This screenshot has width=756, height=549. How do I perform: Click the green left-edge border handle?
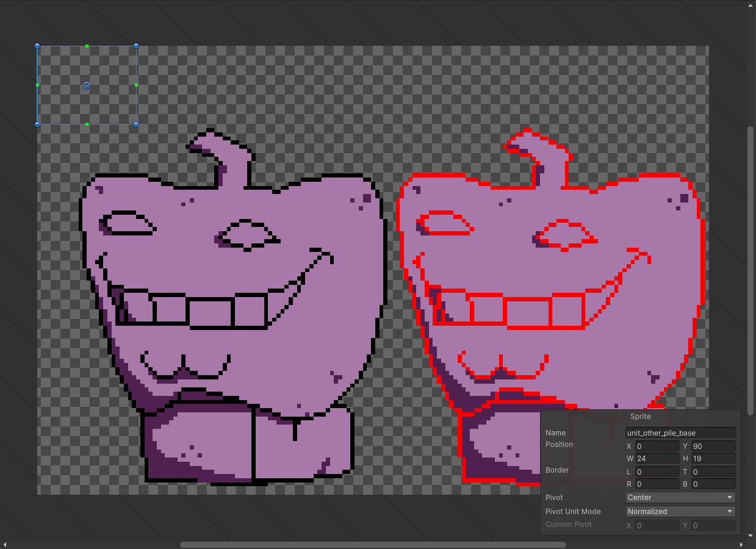[x=37, y=85]
